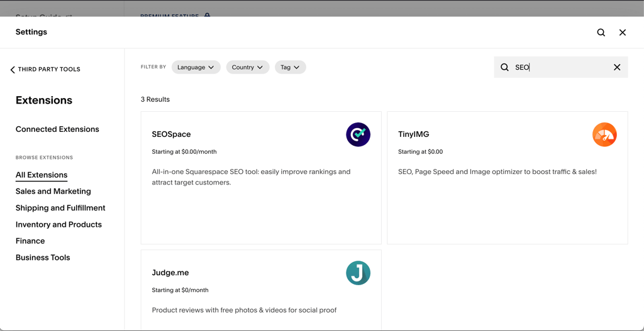
Task: Select Shipping and Fulfillment category
Action: pyautogui.click(x=60, y=208)
